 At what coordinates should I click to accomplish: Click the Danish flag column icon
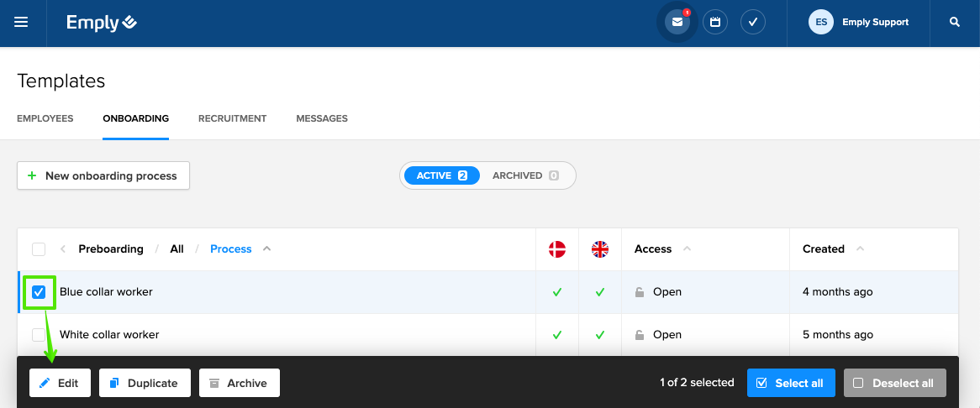click(556, 249)
